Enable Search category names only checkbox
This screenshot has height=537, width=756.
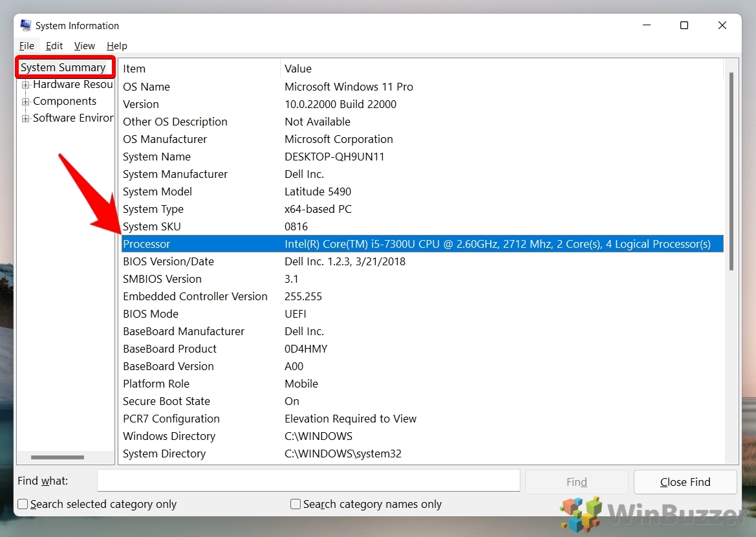[x=296, y=504]
